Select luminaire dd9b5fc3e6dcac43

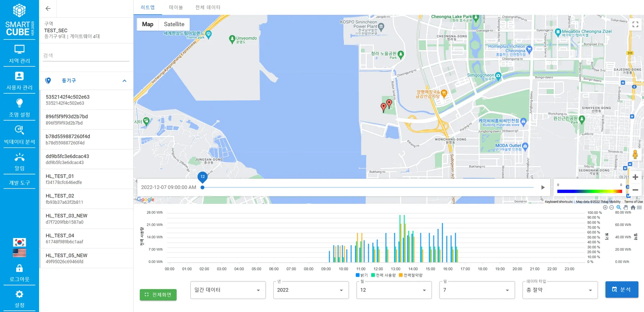click(87, 159)
